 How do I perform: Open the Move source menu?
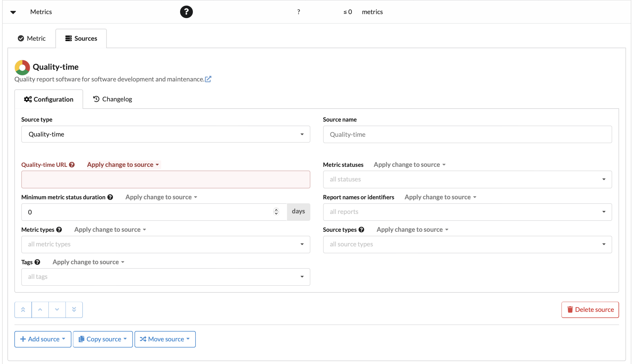tap(165, 339)
